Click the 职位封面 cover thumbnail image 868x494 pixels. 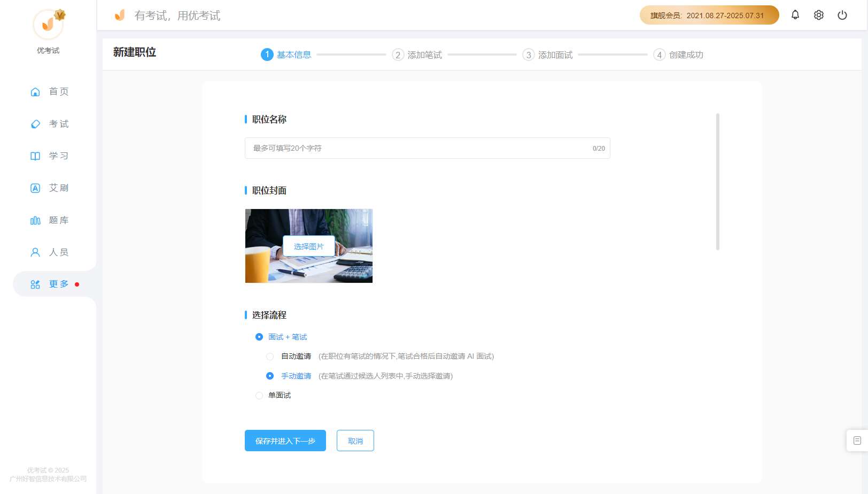[309, 246]
